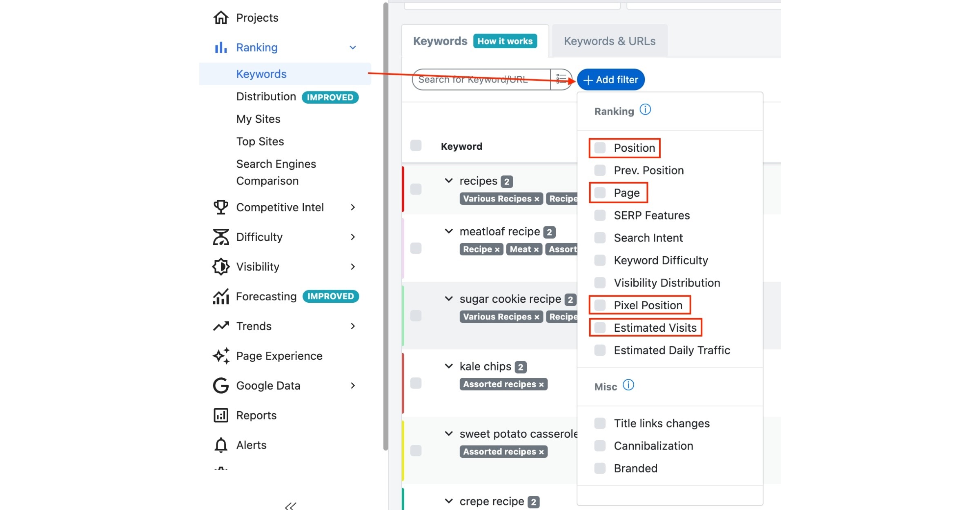Click the Competitive Intel trophy icon

(220, 207)
